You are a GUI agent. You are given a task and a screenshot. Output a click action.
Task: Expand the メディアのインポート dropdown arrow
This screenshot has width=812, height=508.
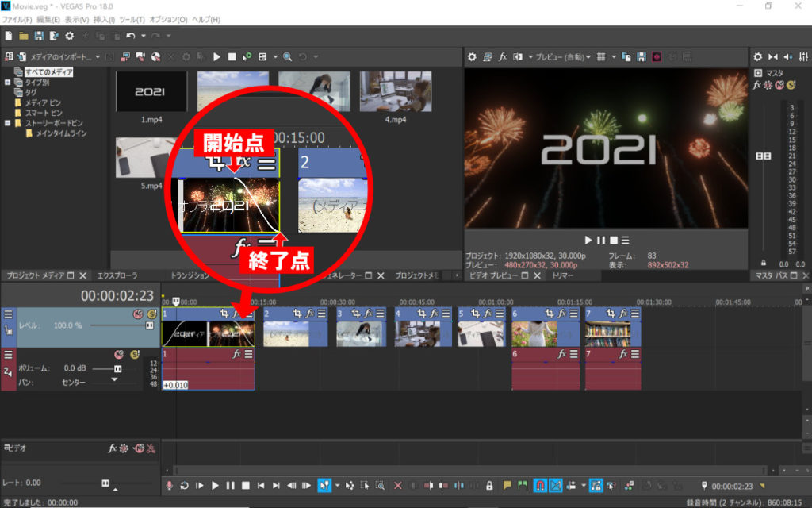pos(98,57)
